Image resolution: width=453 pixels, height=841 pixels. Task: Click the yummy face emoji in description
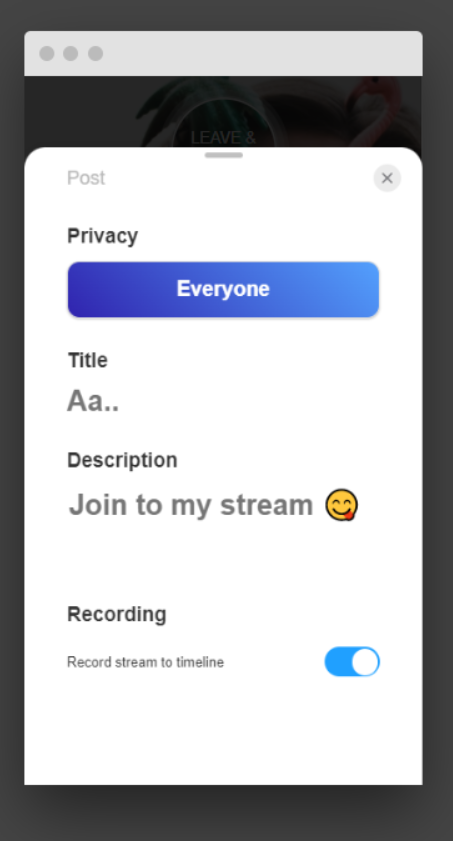coord(341,505)
